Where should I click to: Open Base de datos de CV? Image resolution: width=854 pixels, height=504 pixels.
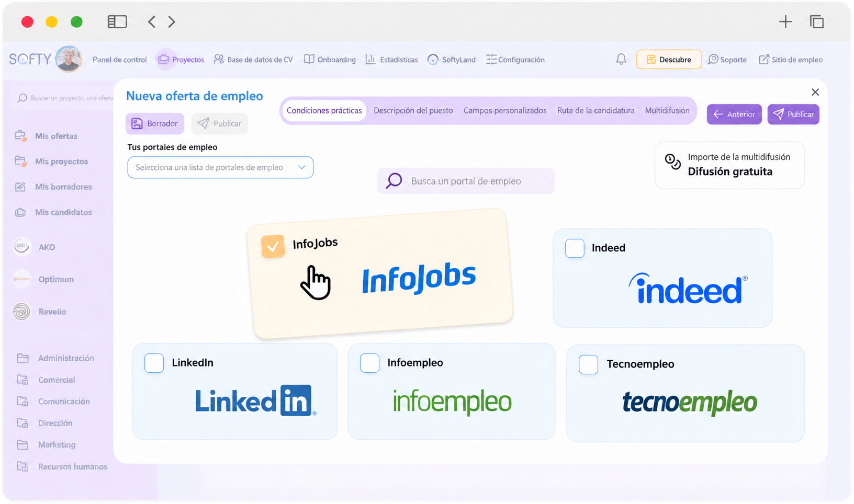click(x=253, y=60)
